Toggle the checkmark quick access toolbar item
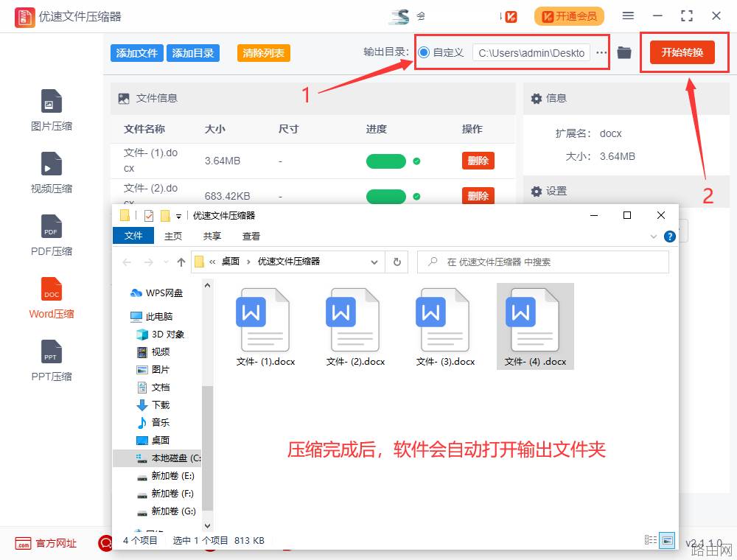 [x=149, y=216]
